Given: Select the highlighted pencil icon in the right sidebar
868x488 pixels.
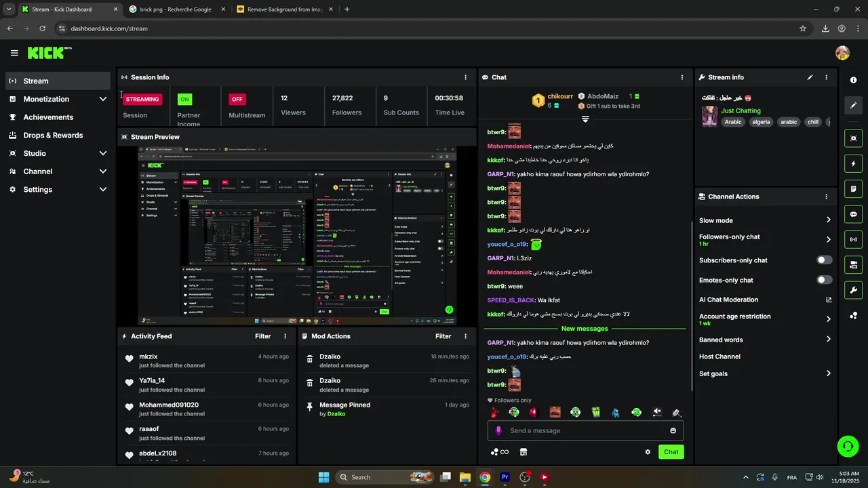Looking at the screenshot, I should click(x=853, y=105).
